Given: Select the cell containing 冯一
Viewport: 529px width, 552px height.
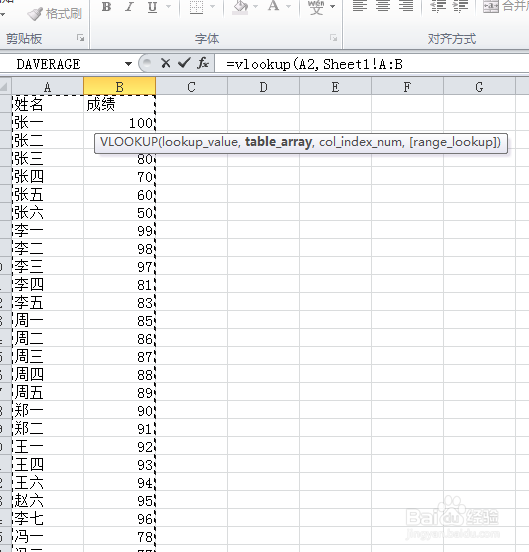Looking at the screenshot, I should click(x=48, y=535).
